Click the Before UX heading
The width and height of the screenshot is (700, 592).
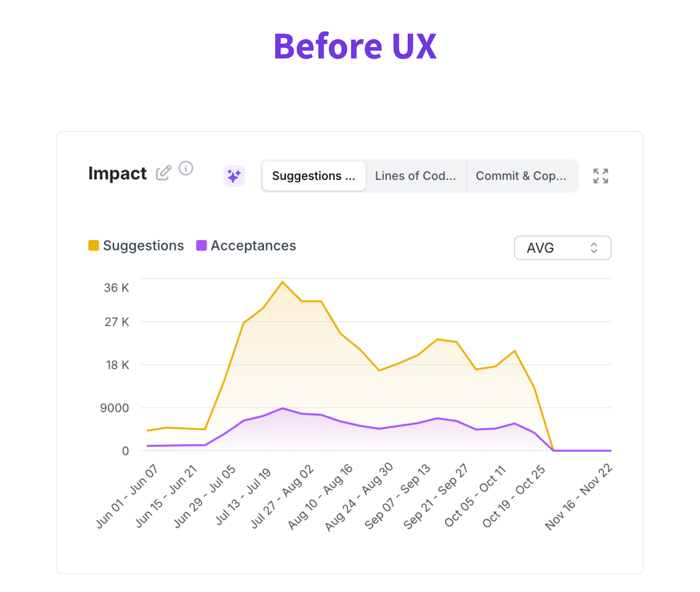click(355, 46)
